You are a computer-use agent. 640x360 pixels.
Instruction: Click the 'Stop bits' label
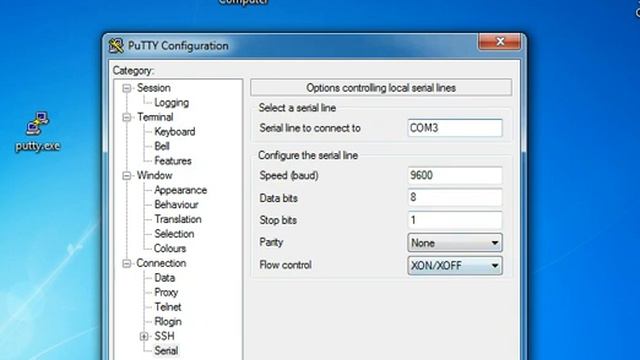click(x=278, y=220)
